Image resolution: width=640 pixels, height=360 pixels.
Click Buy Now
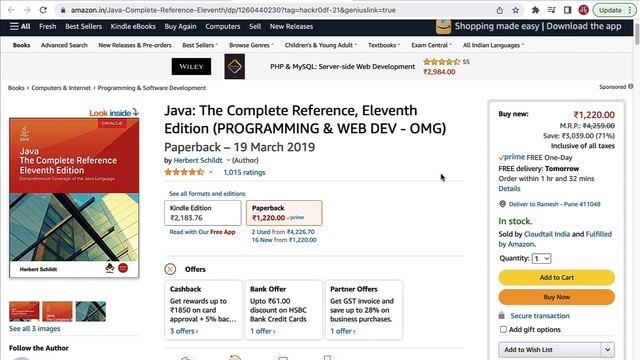pos(556,297)
